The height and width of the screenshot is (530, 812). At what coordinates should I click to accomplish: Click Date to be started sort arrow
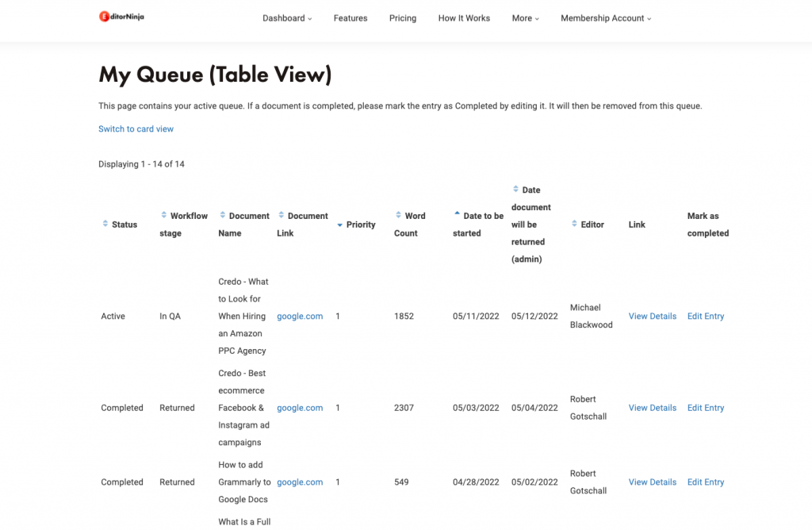click(x=457, y=213)
